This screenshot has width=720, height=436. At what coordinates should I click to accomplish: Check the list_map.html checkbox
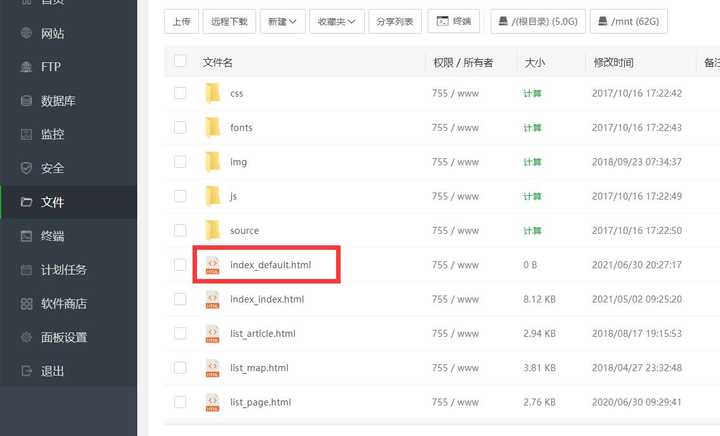coord(180,368)
